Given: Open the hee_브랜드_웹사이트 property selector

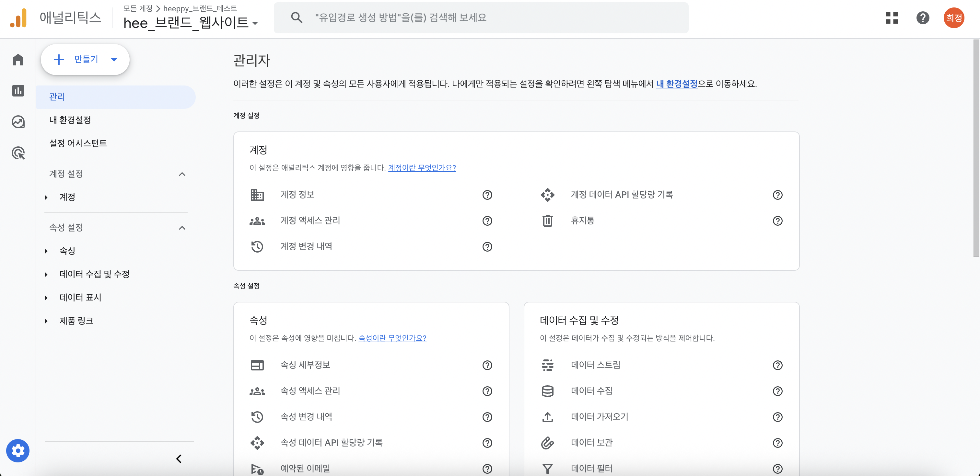Looking at the screenshot, I should coord(191,23).
